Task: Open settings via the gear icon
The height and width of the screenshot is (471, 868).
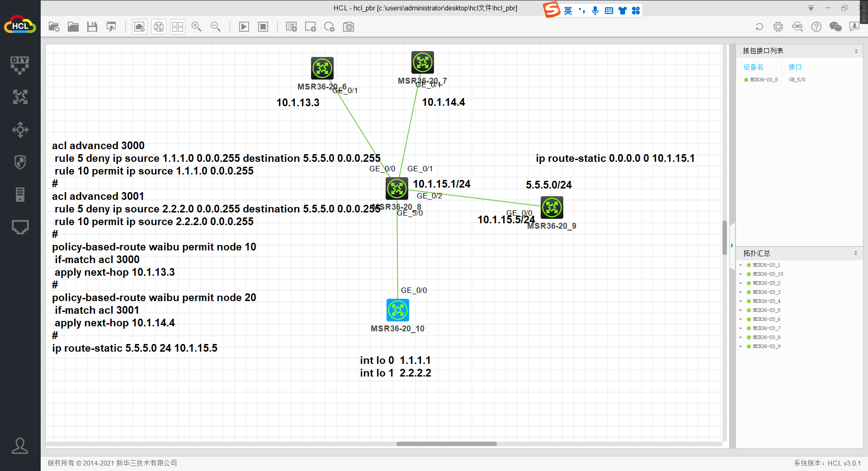Action: tap(778, 27)
